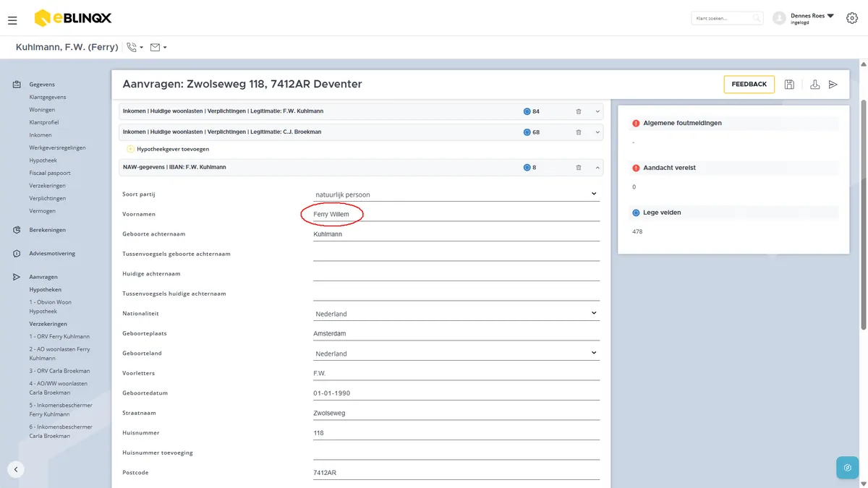Delete the C.J. Broekman income section

tap(579, 132)
